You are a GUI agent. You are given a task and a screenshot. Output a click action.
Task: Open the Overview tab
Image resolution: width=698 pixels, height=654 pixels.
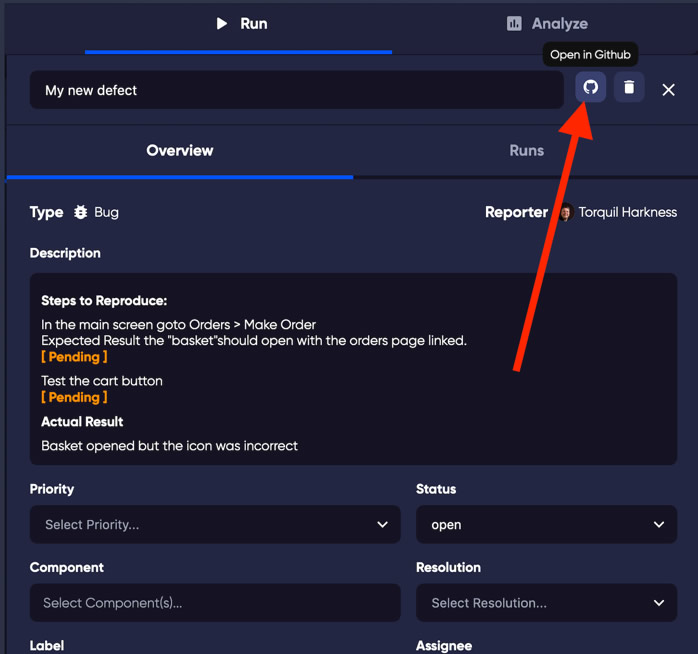point(180,150)
